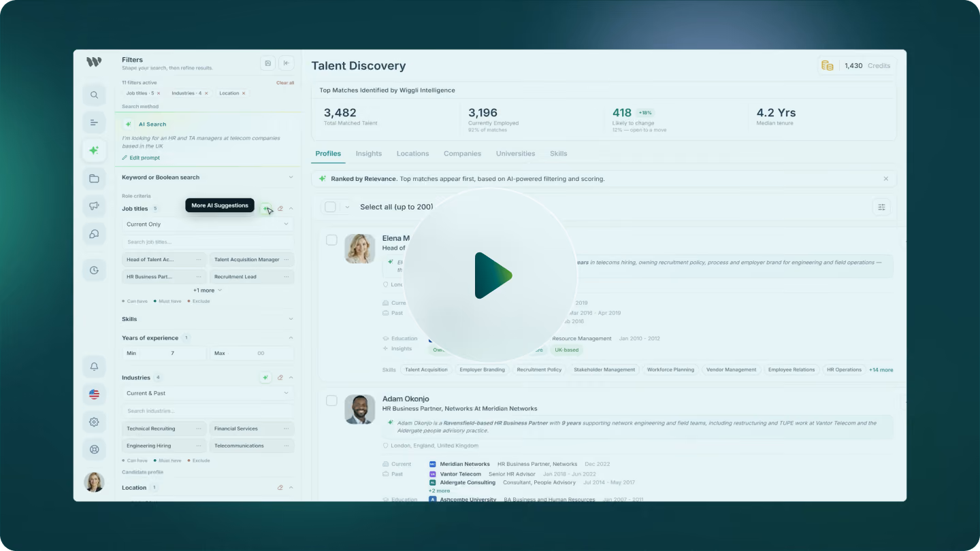
Task: Click the save filters icon
Action: [x=268, y=63]
